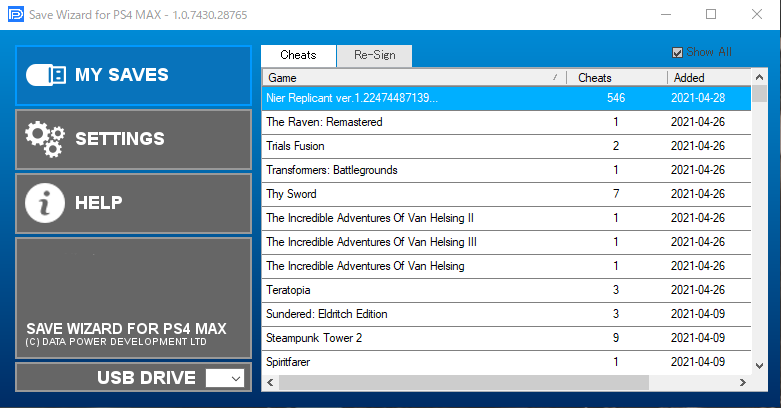This screenshot has width=781, height=408.
Task: Click the vertical scrollbar down arrow
Action: click(759, 366)
